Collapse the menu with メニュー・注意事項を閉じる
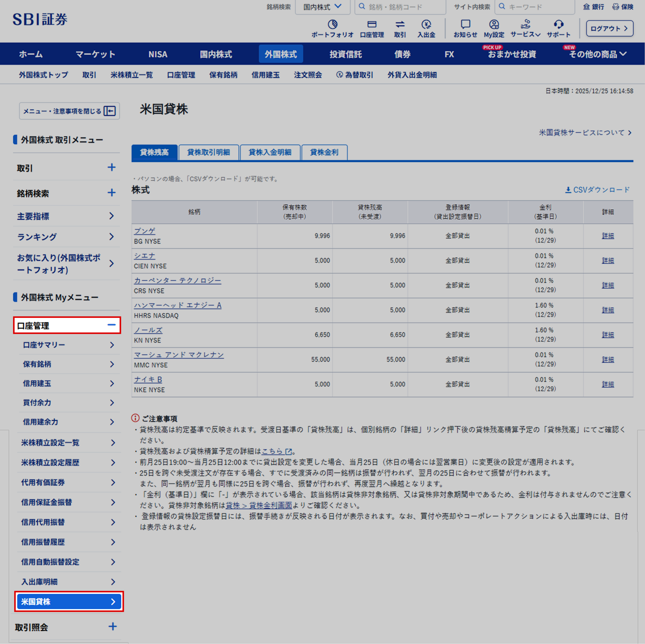Screen dimensions: 645x644 (69, 111)
